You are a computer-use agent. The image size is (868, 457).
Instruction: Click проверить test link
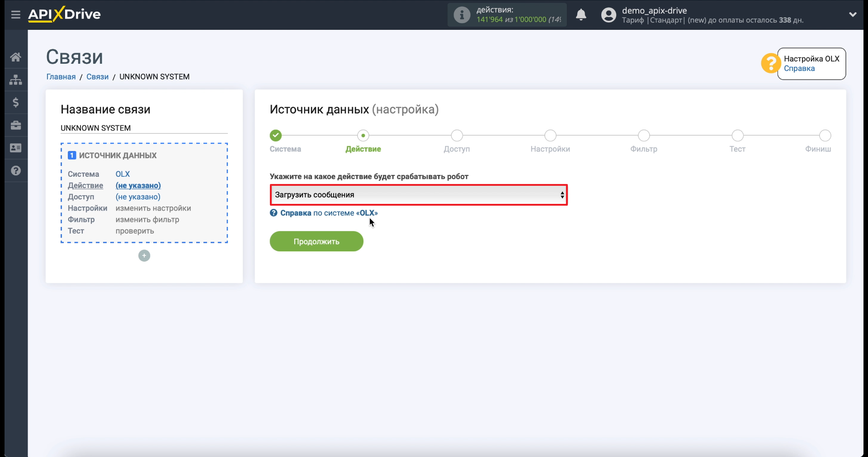coord(135,231)
